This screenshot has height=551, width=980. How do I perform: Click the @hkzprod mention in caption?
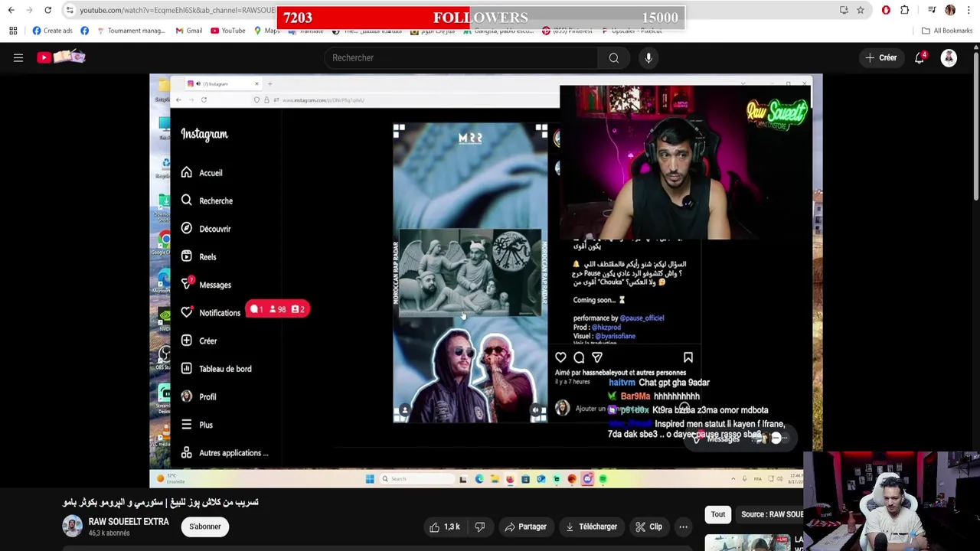point(606,327)
